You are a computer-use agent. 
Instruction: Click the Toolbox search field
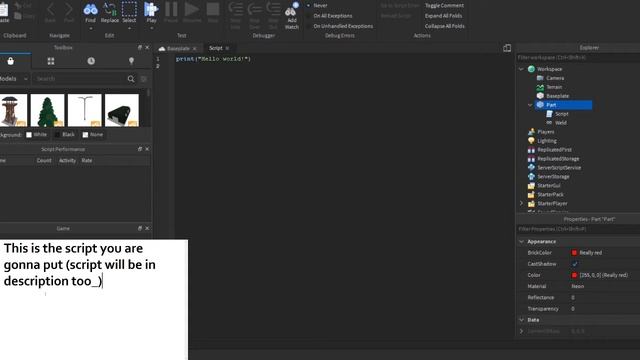click(80, 78)
